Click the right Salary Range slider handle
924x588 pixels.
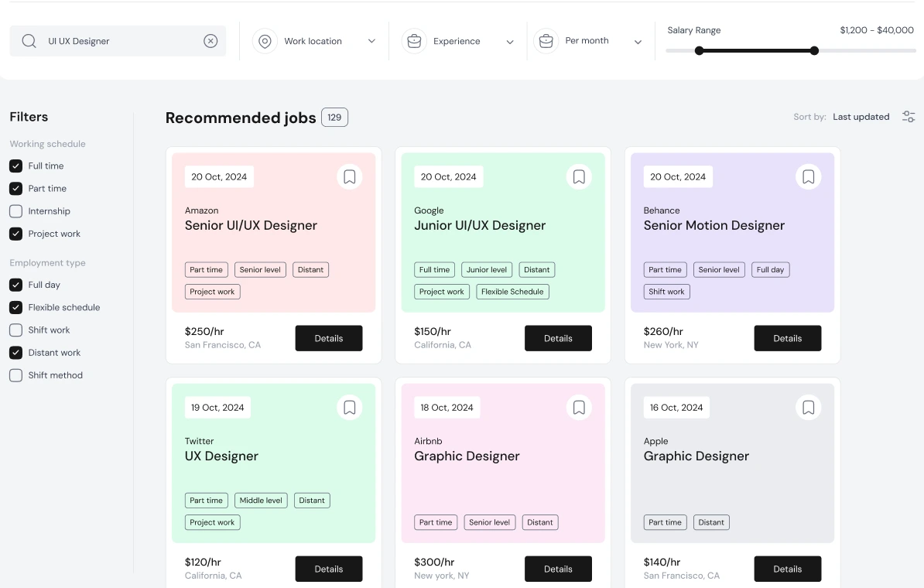(x=814, y=51)
